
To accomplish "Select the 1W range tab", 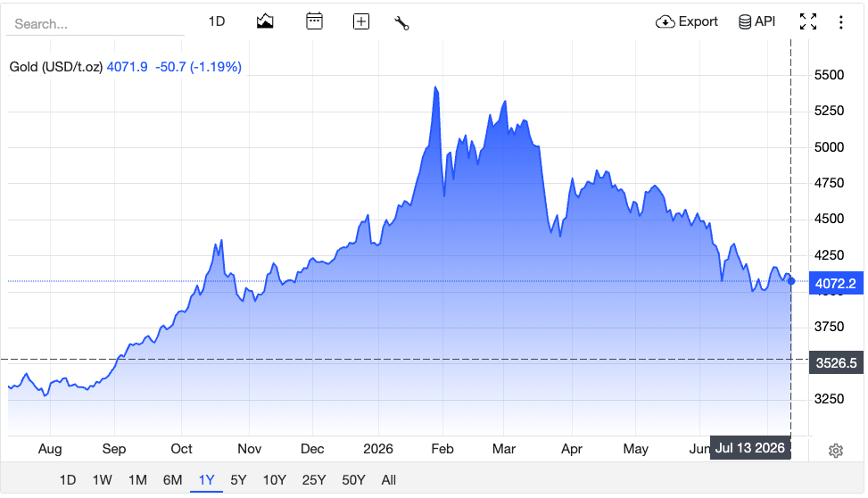I will coord(102,480).
